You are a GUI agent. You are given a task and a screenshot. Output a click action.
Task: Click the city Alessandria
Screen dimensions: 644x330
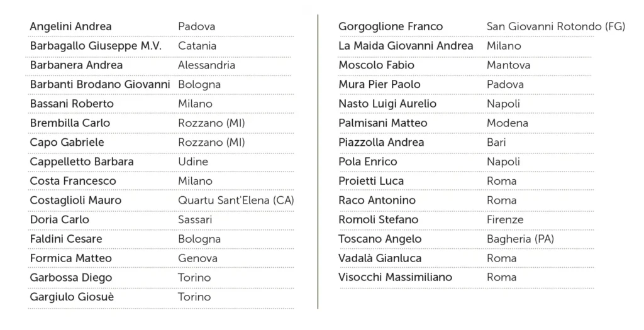click(x=206, y=65)
